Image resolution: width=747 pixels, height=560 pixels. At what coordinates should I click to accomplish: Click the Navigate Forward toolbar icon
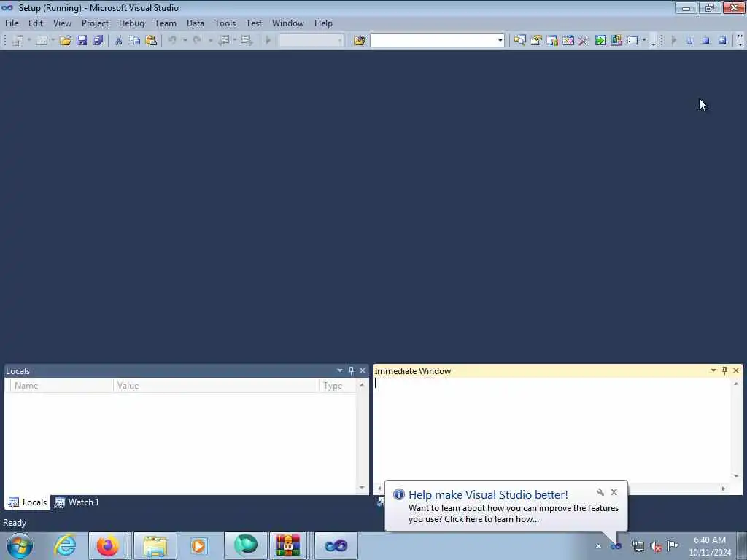point(247,41)
